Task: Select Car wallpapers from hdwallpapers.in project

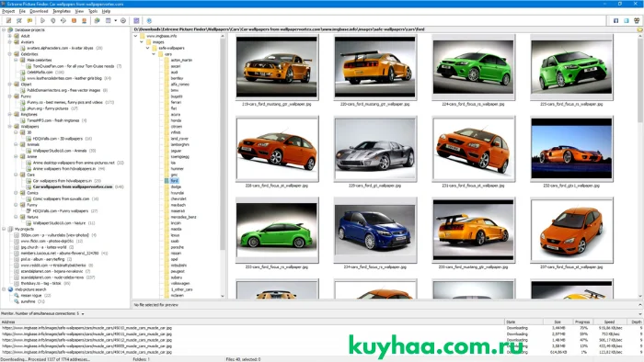Action: 63,181
